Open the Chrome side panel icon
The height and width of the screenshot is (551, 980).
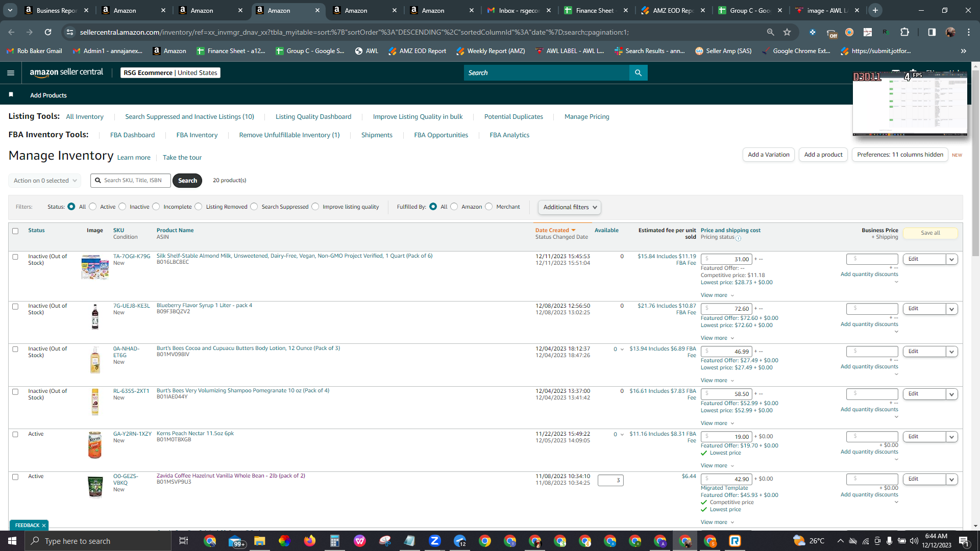pyautogui.click(x=932, y=32)
